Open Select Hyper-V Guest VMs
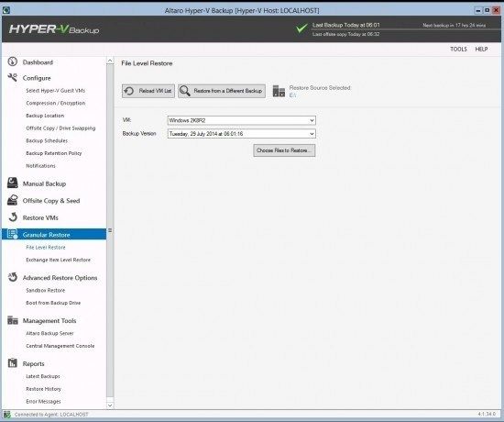This screenshot has height=422, width=504. pyautogui.click(x=56, y=91)
